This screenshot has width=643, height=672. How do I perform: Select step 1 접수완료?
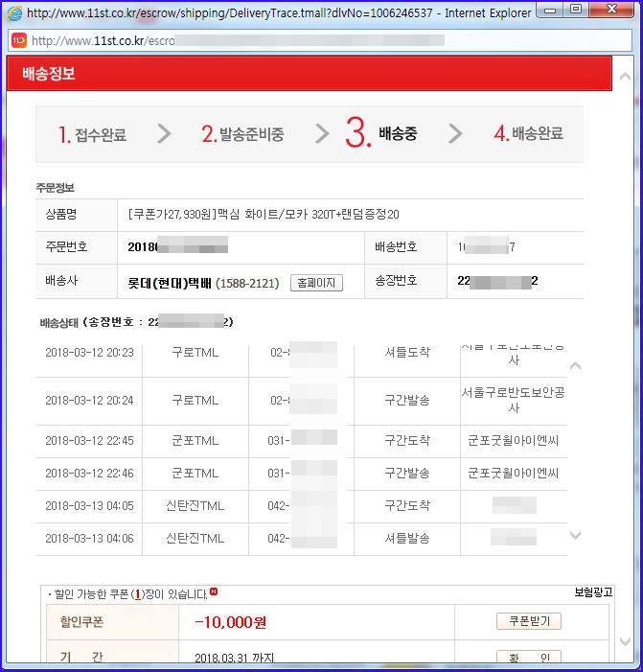coord(92,134)
